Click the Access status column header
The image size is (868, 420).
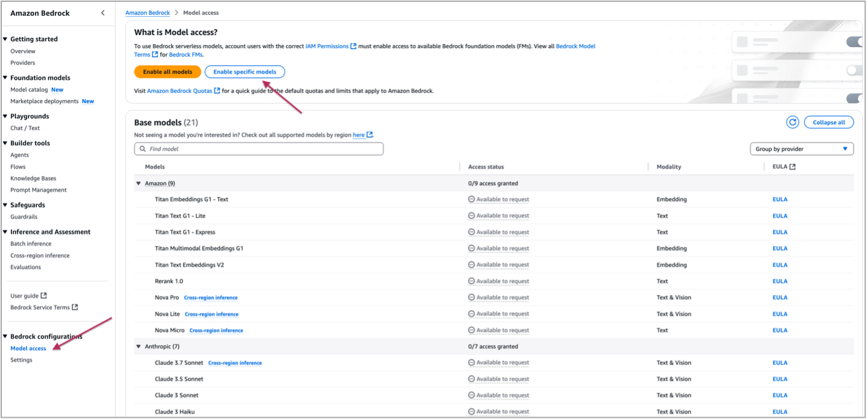point(486,167)
